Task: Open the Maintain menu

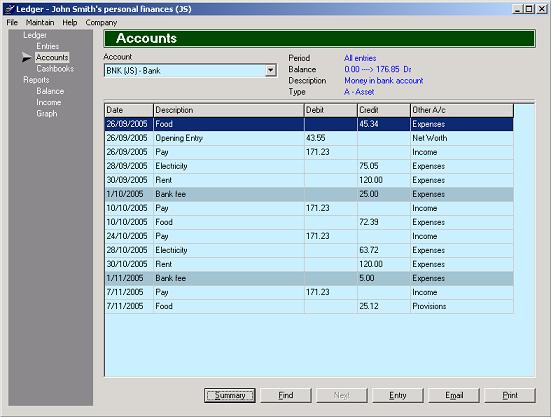Action: (40, 22)
